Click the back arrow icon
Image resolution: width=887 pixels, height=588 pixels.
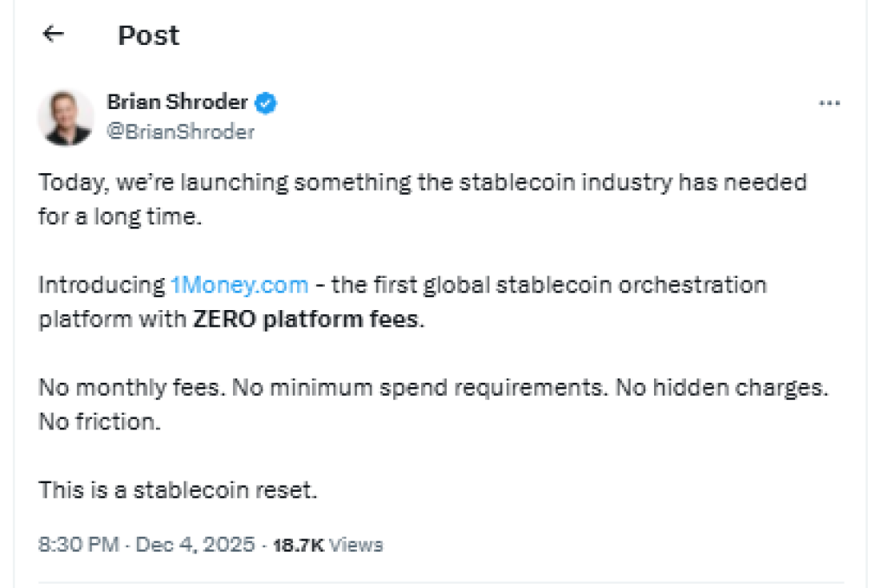[x=54, y=35]
